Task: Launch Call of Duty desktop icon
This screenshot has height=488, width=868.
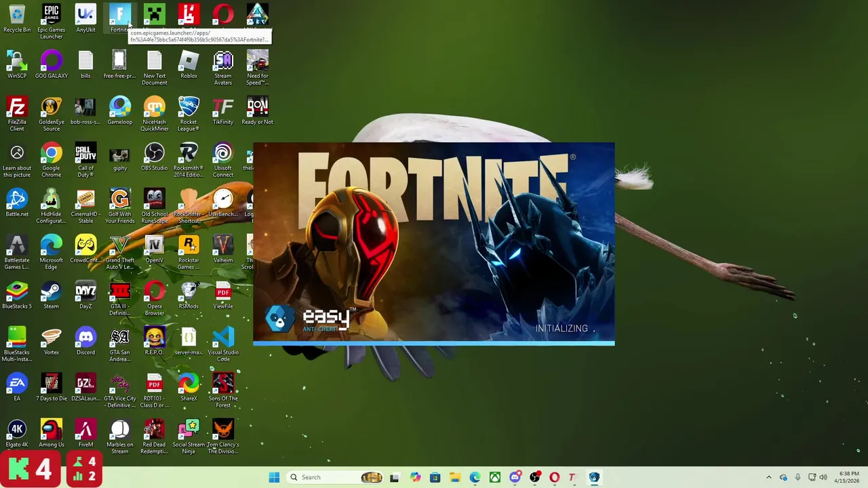Action: [x=85, y=160]
